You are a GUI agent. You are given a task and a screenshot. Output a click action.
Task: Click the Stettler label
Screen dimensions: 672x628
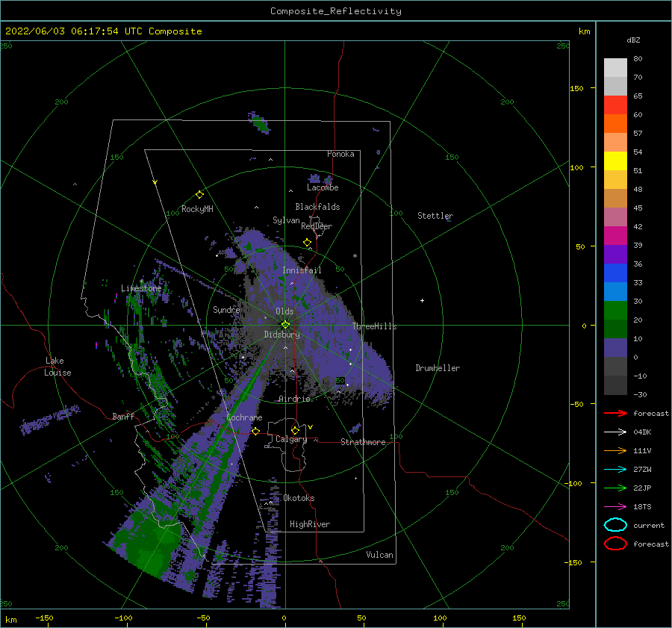coord(435,216)
